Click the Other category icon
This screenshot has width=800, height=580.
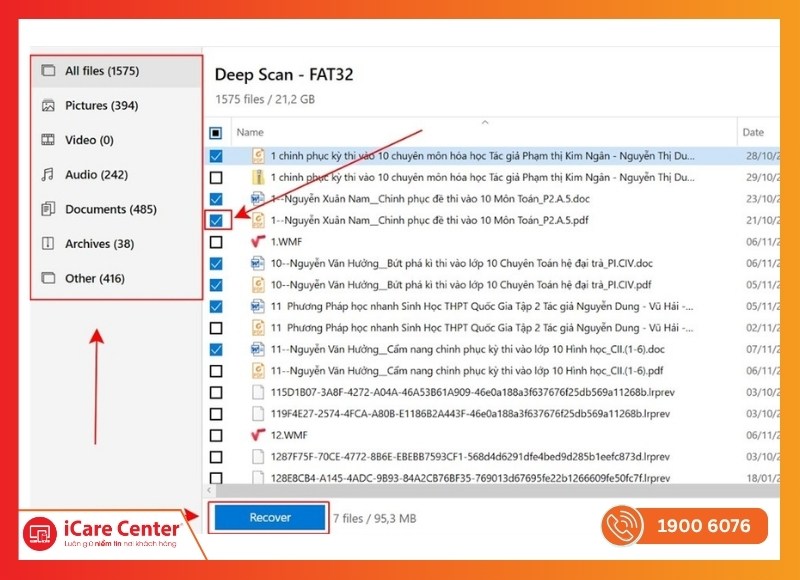(x=47, y=278)
